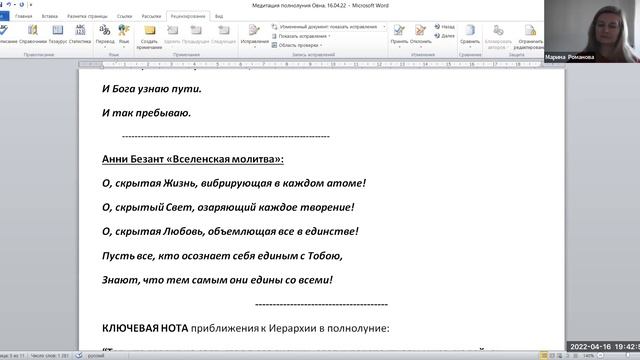The width and height of the screenshot is (640, 360).
Task: Click the line 'И Бога узнаю пути.'
Action: coord(152,89)
